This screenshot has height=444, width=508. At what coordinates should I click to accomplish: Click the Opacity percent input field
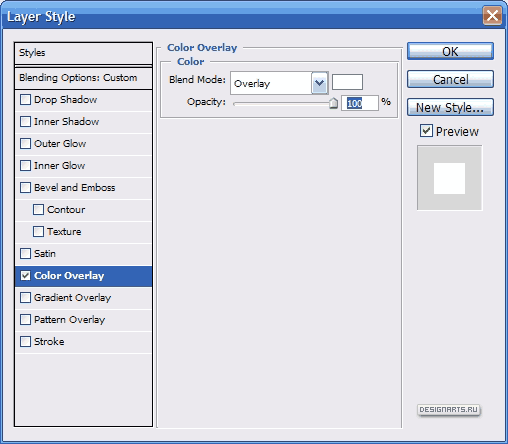click(360, 103)
